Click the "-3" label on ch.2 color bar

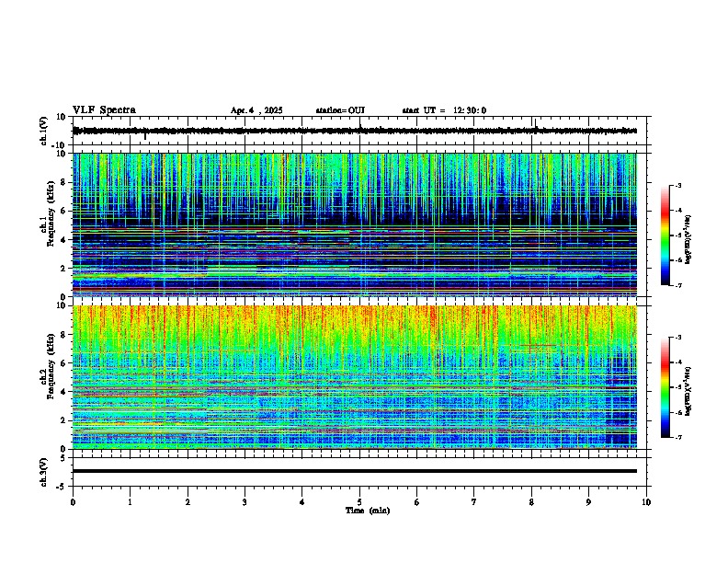point(678,338)
